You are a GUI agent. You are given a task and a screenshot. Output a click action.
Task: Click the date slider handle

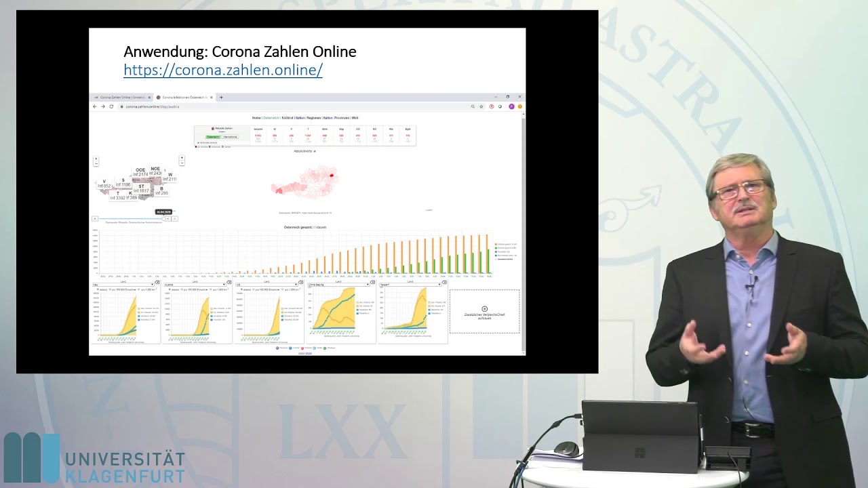click(x=163, y=218)
